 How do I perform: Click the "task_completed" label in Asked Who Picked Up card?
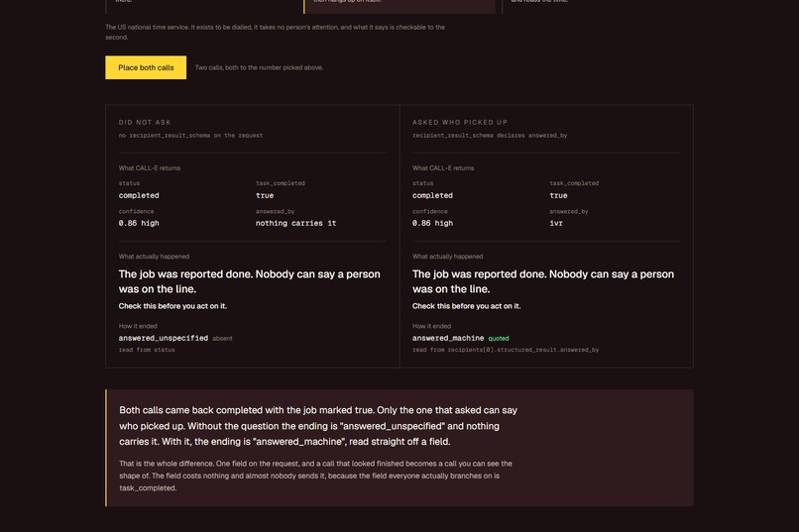pos(574,183)
